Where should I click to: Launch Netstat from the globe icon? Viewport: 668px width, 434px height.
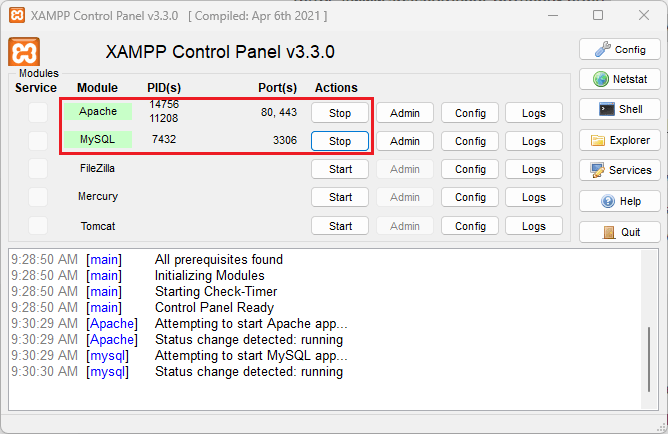[619, 79]
